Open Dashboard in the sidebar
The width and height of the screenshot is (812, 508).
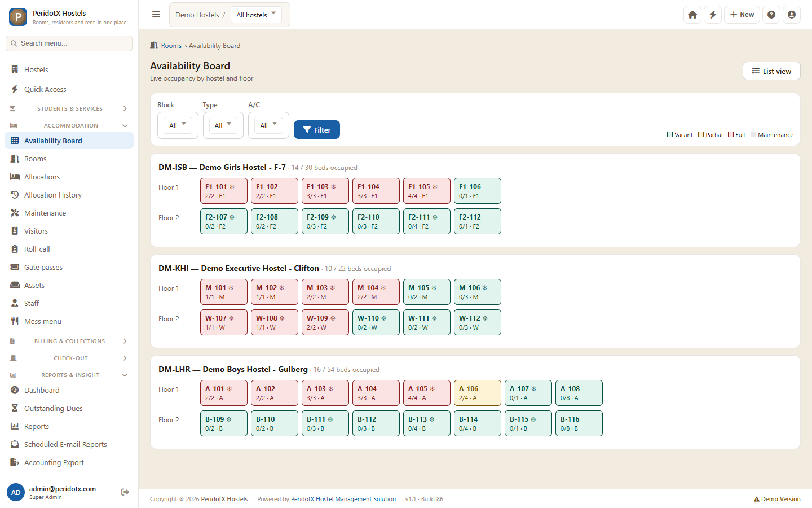(69, 390)
